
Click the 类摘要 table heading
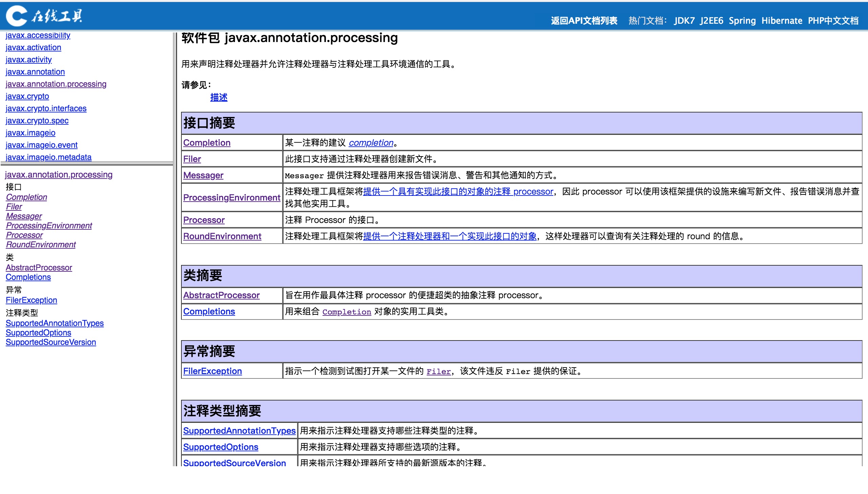point(203,276)
